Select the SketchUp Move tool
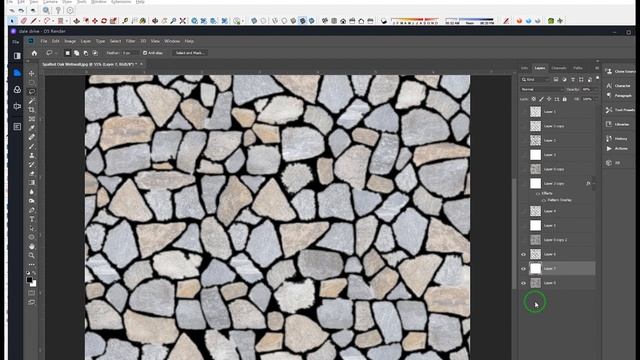Screen dimensions: 640x360 95,21
